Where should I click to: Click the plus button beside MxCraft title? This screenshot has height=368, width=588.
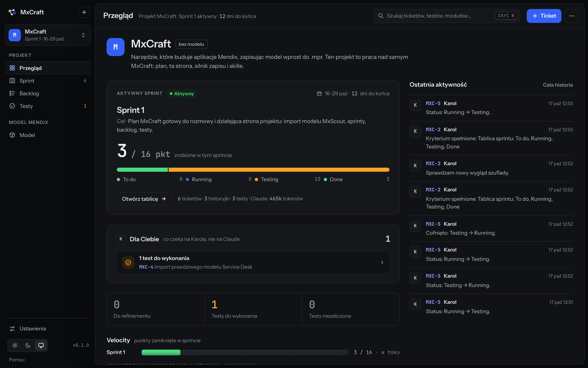click(84, 12)
